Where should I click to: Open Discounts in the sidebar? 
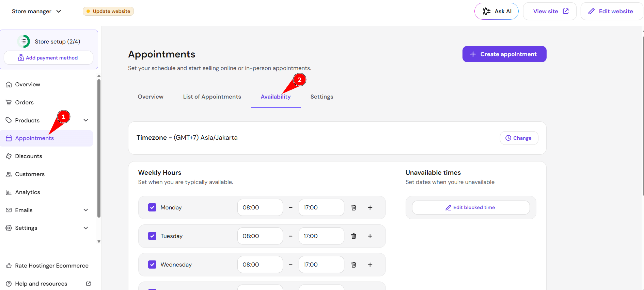click(x=46, y=156)
